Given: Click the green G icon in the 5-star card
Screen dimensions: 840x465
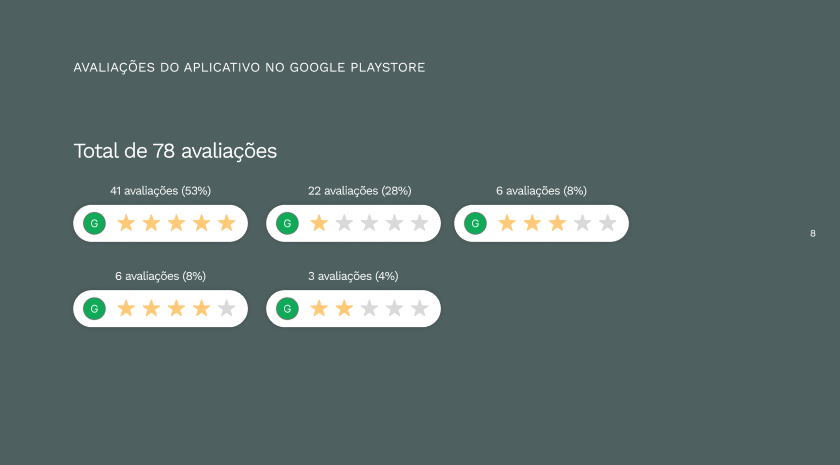Looking at the screenshot, I should click(94, 223).
